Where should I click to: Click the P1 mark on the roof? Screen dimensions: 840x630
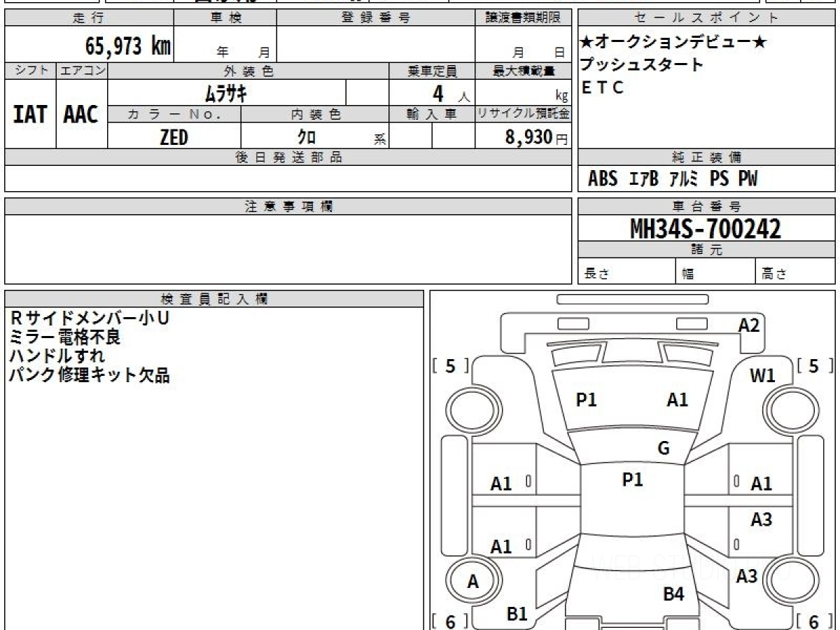point(632,479)
